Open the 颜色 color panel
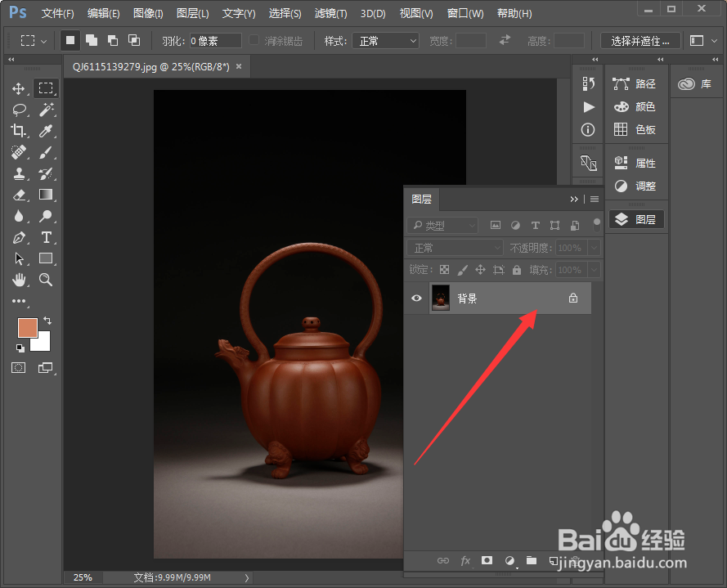Viewport: 727px width, 588px height. (635, 106)
